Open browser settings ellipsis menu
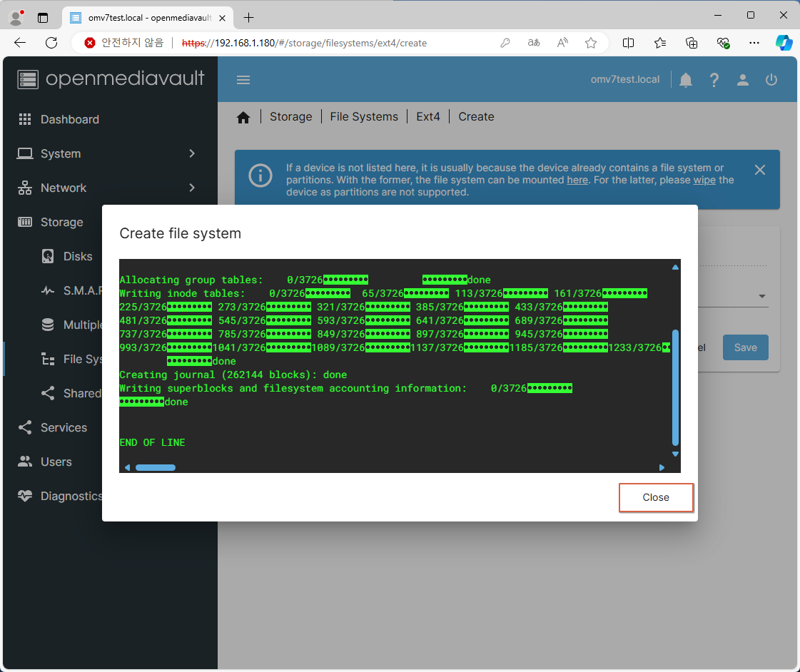 pos(754,43)
